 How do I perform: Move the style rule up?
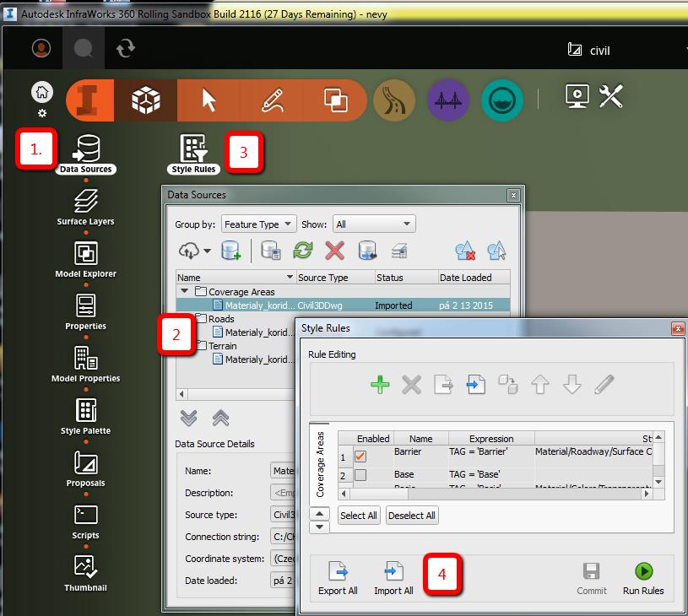(540, 385)
